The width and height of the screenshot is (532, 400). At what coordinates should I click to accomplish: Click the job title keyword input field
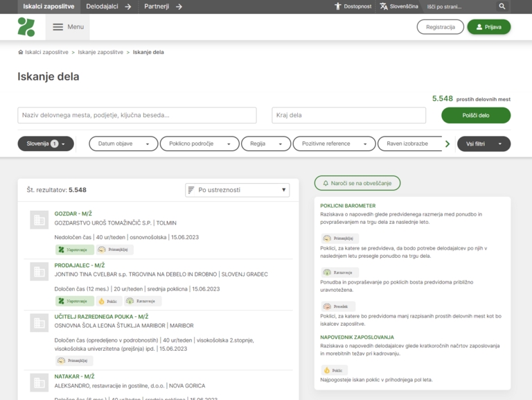point(137,115)
